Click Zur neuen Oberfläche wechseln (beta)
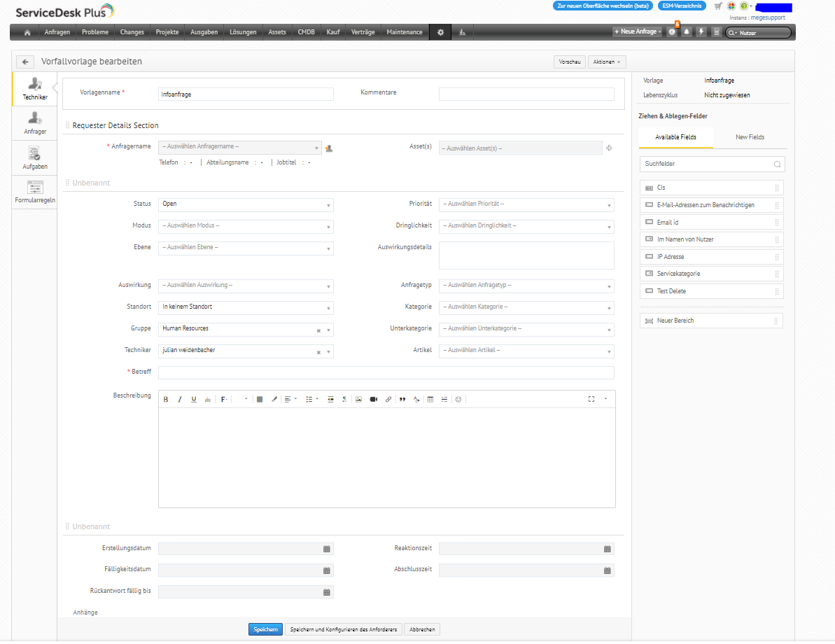This screenshot has width=835, height=644. click(x=603, y=6)
